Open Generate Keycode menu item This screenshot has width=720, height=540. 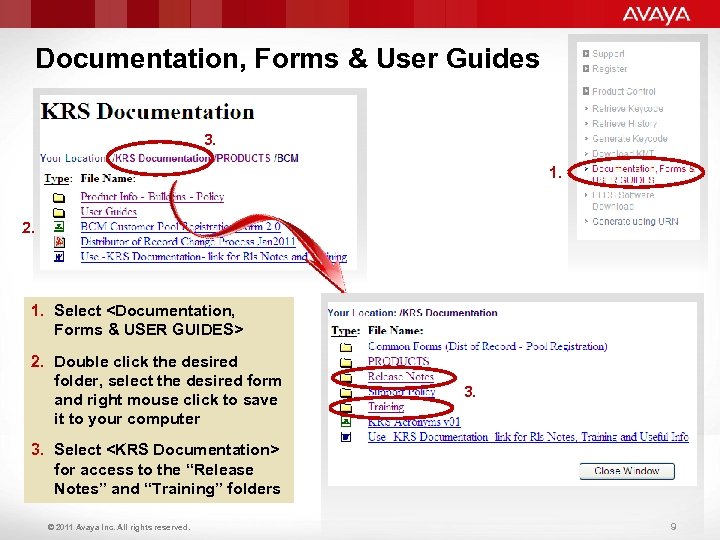630,138
